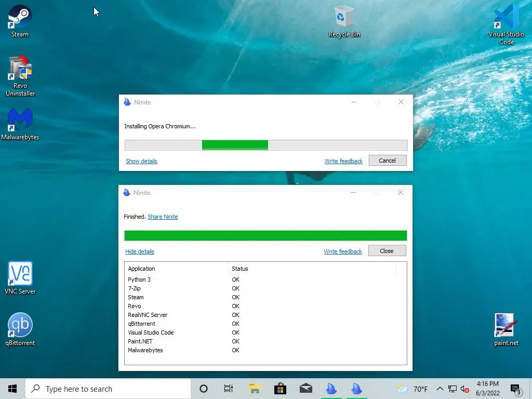Open the Recycle Bin
The height and width of the screenshot is (399, 532).
pyautogui.click(x=344, y=21)
